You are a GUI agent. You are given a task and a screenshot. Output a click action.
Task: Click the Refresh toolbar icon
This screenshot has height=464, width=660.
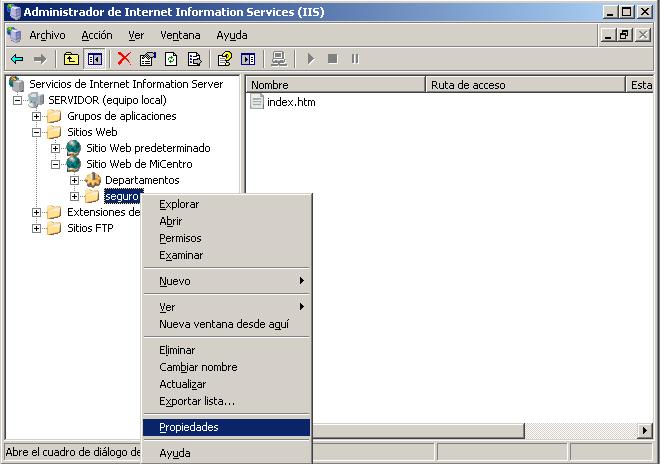(x=171, y=59)
